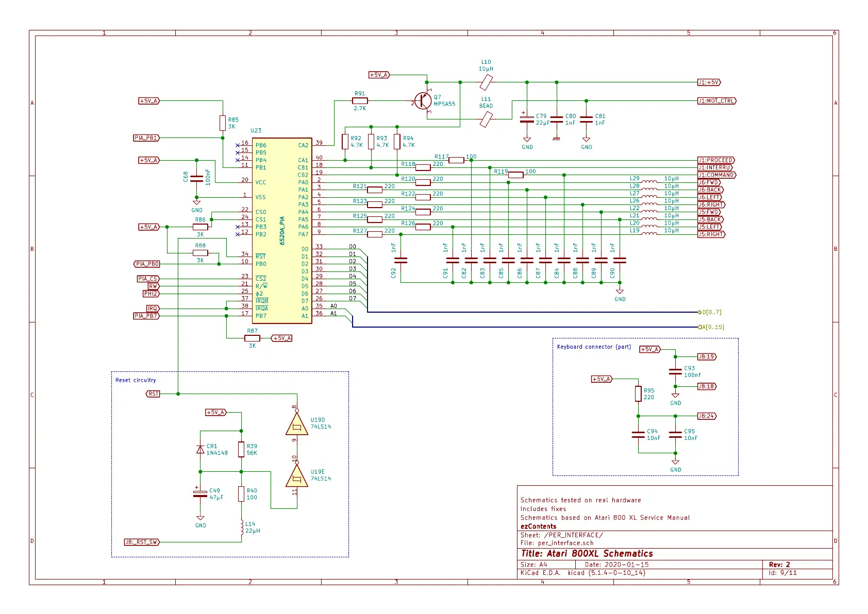
Task: Select the C79 22µF polarized capacitor symbol
Action: [527, 119]
